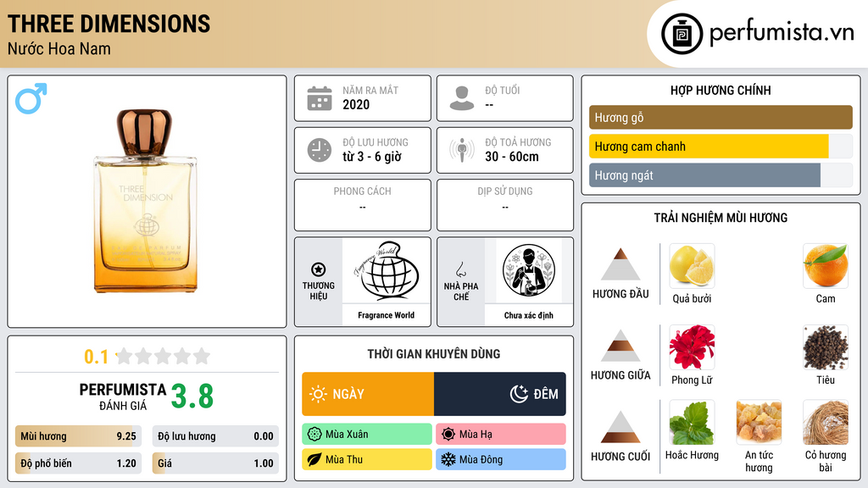Click the Quả bưởi grapefruit image
Viewport: 868px width, 488px height.
tap(692, 265)
